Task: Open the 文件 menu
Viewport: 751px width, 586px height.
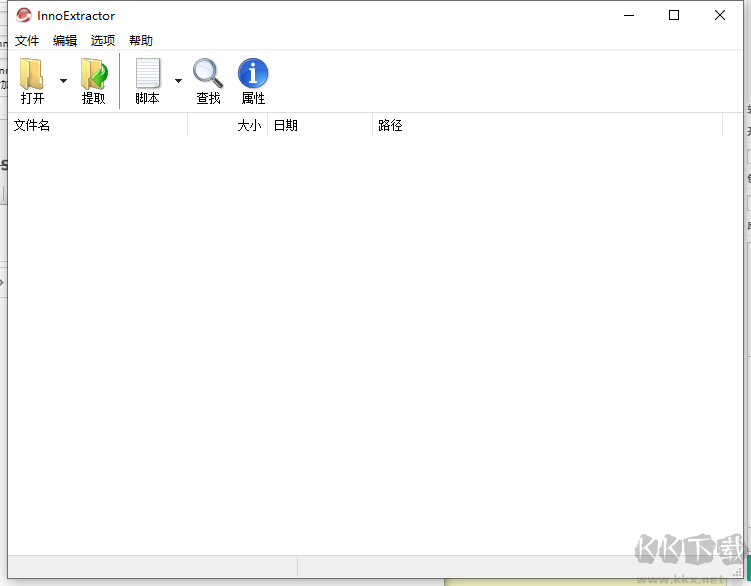Action: [27, 41]
